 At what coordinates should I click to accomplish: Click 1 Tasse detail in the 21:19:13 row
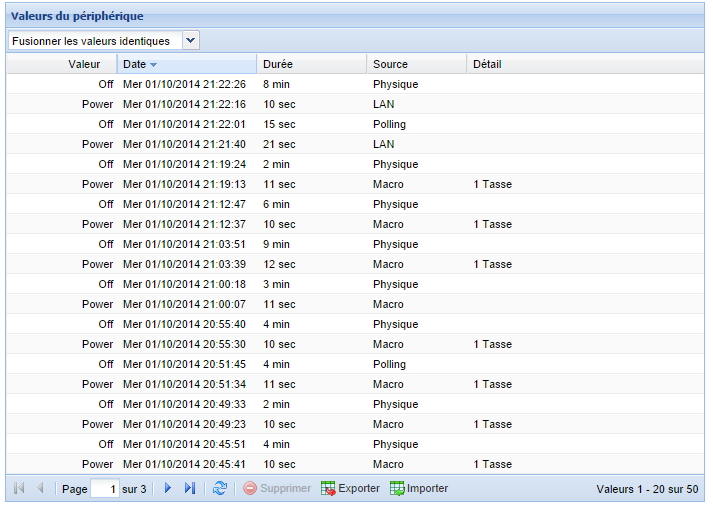[x=492, y=184]
